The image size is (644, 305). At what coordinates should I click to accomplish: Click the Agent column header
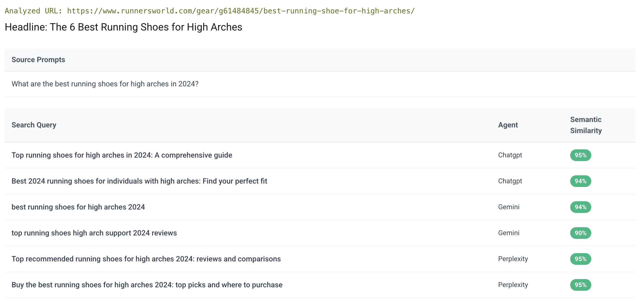[x=508, y=125]
